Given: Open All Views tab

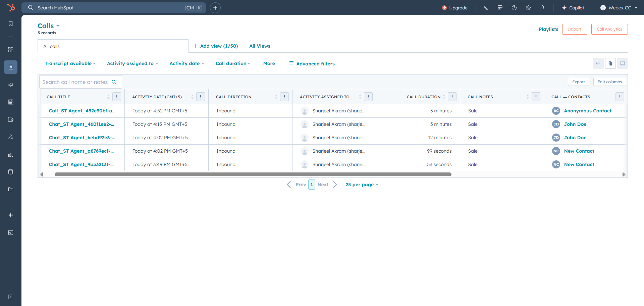Looking at the screenshot, I should point(260,46).
